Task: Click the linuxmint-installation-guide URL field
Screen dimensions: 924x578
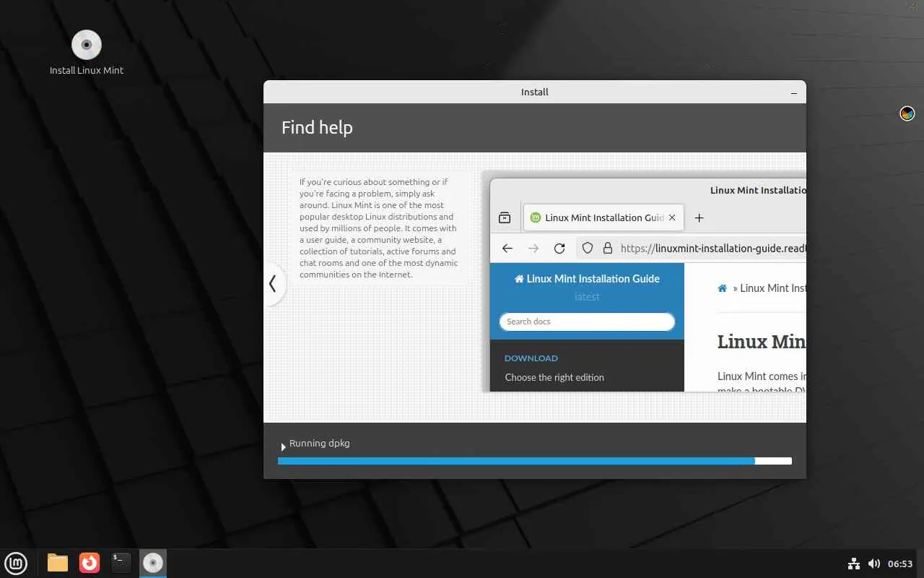Action: coord(692,248)
